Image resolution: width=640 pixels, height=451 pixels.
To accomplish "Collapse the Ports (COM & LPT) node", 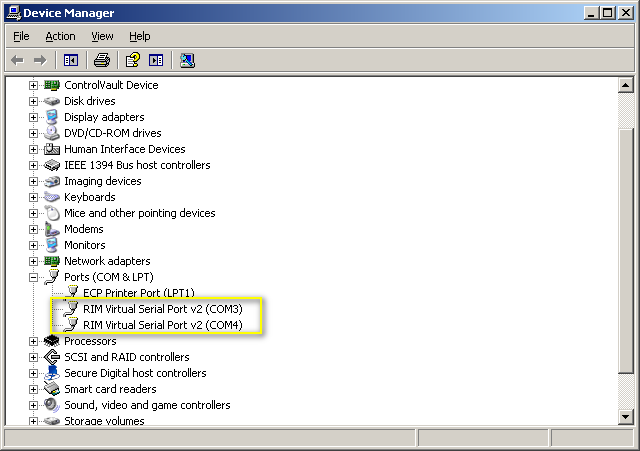I will tap(33, 277).
